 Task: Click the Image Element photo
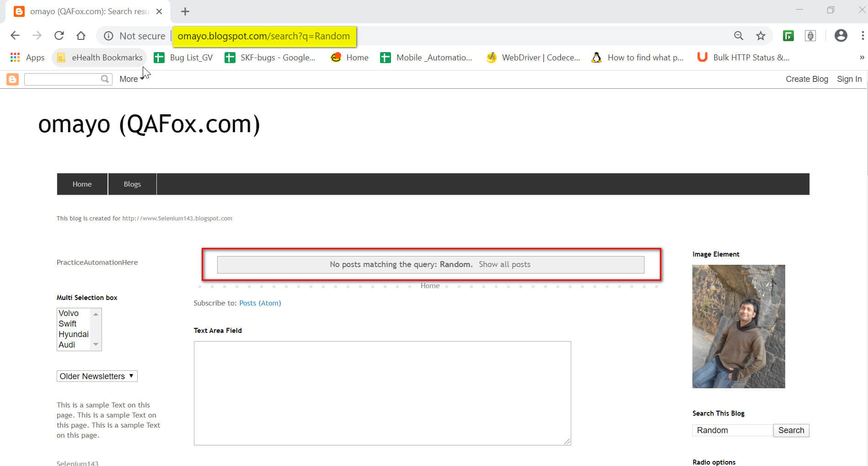(739, 327)
